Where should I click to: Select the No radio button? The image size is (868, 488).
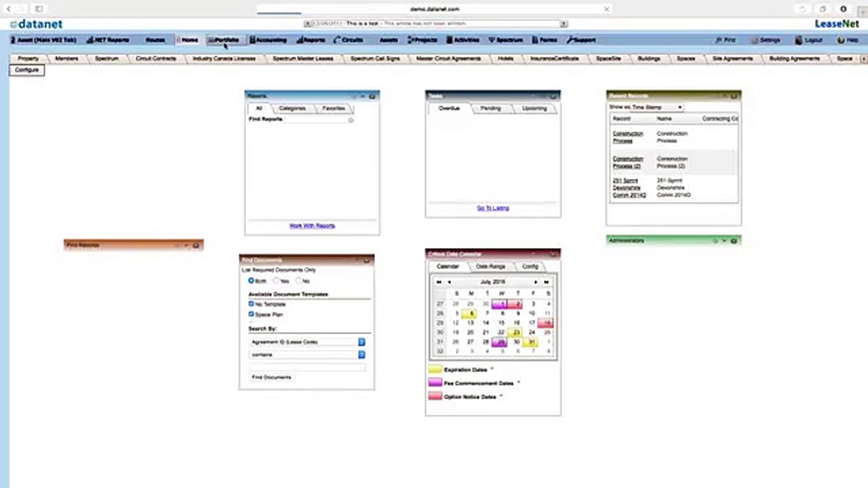(298, 281)
